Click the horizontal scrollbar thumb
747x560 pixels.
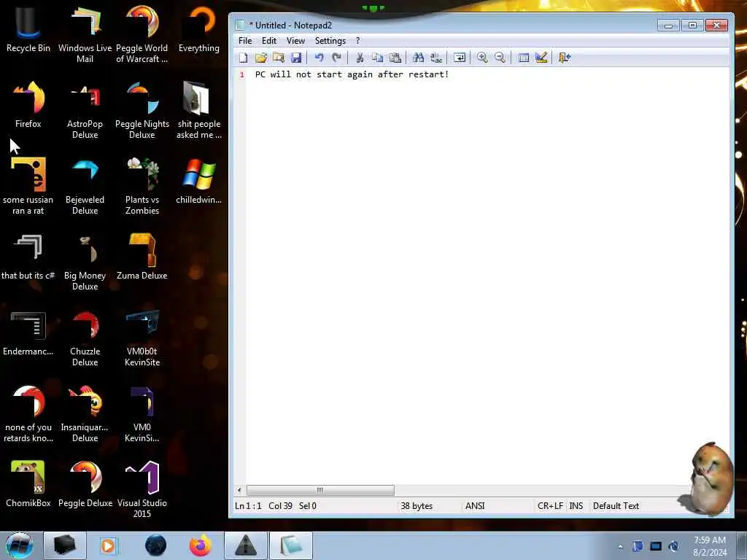320,490
